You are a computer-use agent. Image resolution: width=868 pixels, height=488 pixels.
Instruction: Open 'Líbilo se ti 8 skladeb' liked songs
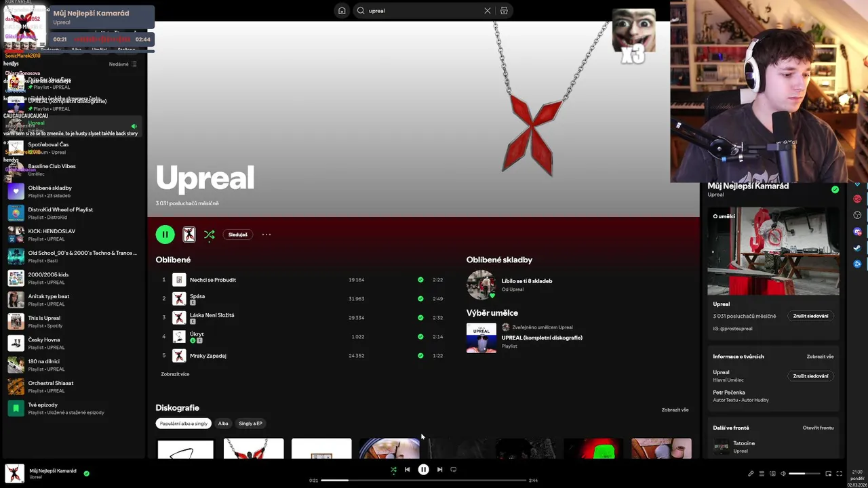pyautogui.click(x=526, y=281)
